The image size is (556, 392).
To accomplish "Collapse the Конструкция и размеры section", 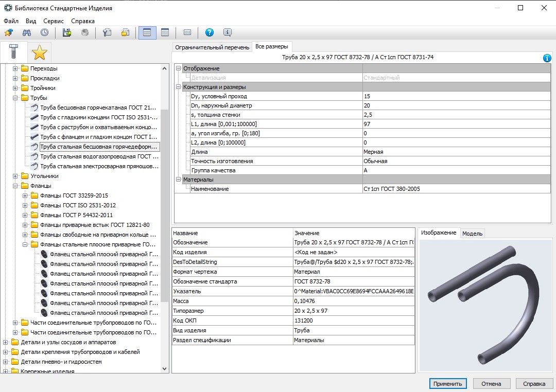I will tap(178, 87).
